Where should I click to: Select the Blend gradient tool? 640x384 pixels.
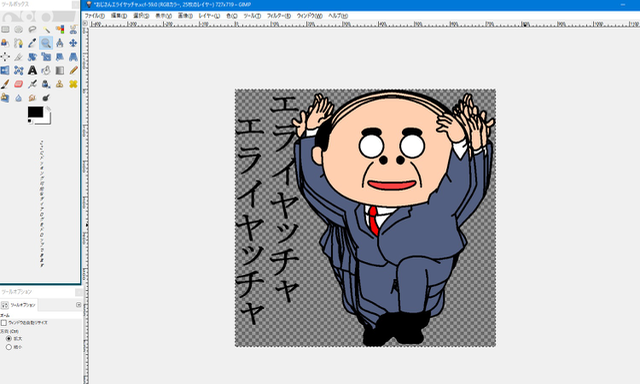60,70
